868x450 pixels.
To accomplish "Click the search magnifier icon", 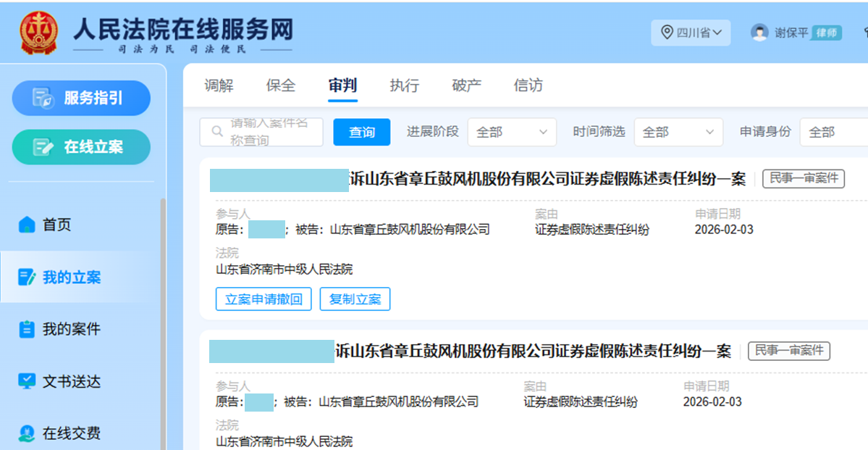I will pyautogui.click(x=218, y=132).
